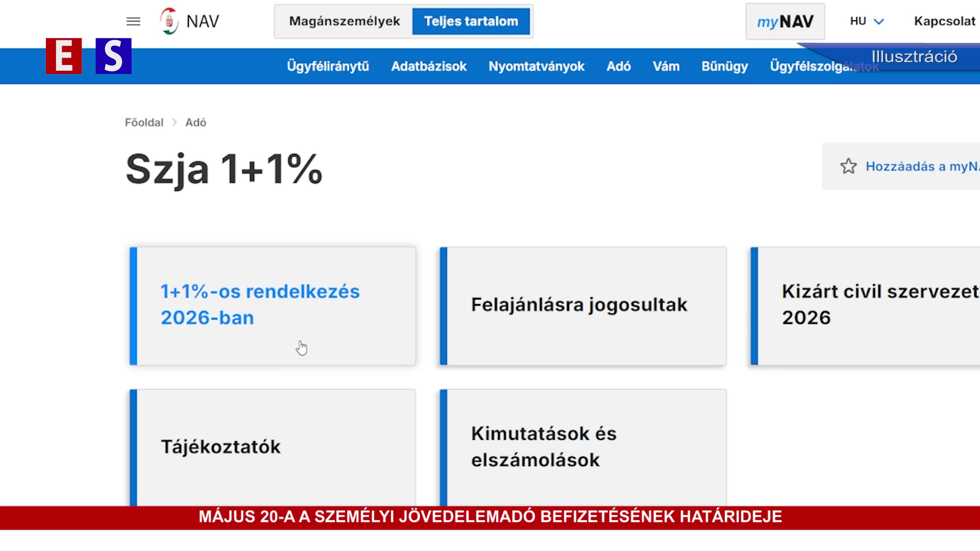Open the Kapcsolat page
The image size is (980, 551).
[x=945, y=21]
